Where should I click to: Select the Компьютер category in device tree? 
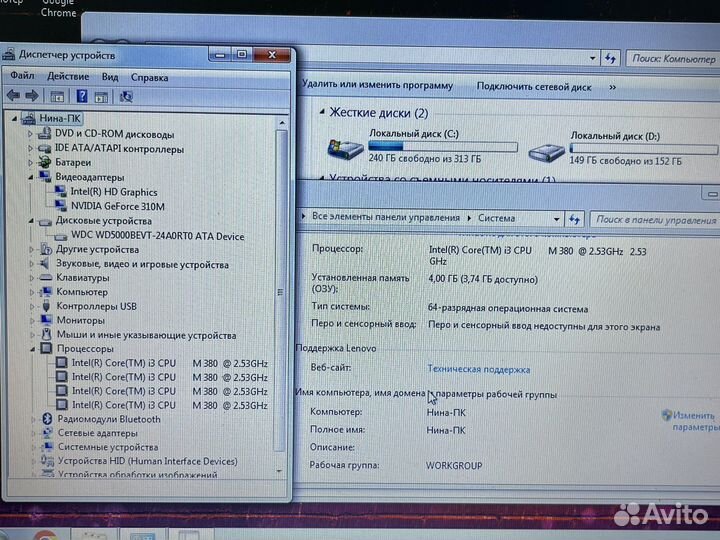coord(82,292)
